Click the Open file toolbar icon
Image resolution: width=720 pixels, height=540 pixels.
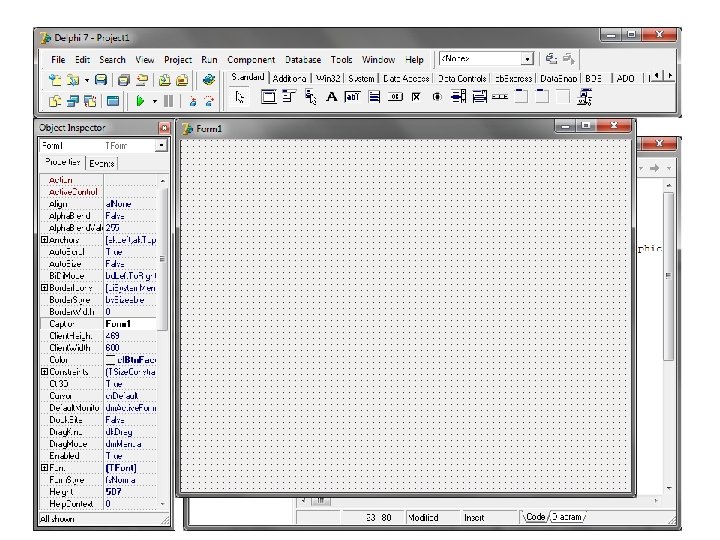click(x=73, y=80)
